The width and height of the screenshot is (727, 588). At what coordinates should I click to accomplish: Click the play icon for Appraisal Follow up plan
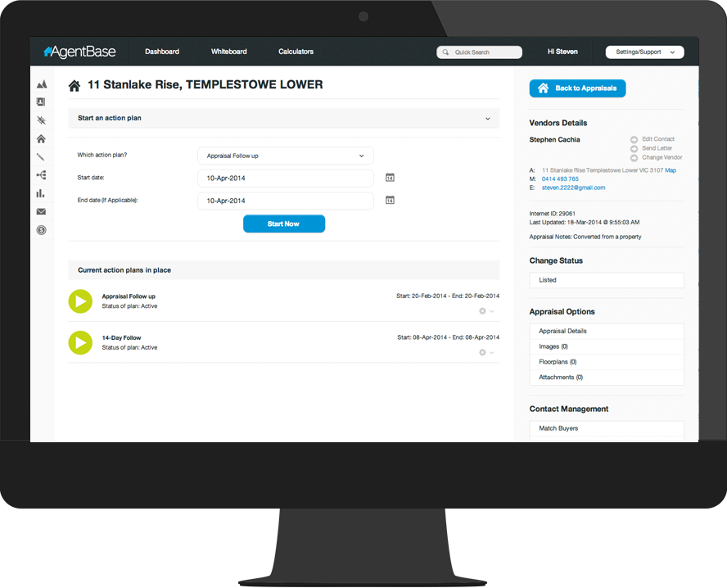(x=81, y=301)
